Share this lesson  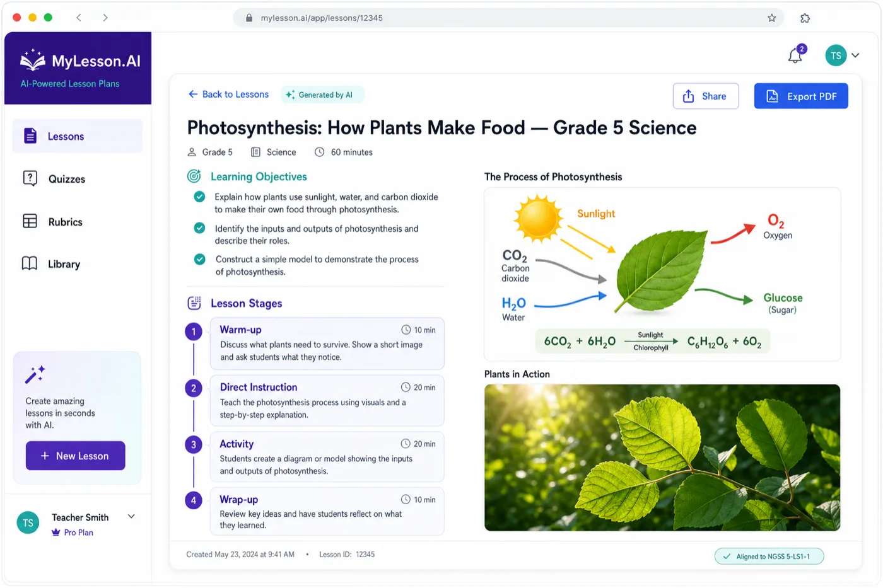[x=706, y=96]
